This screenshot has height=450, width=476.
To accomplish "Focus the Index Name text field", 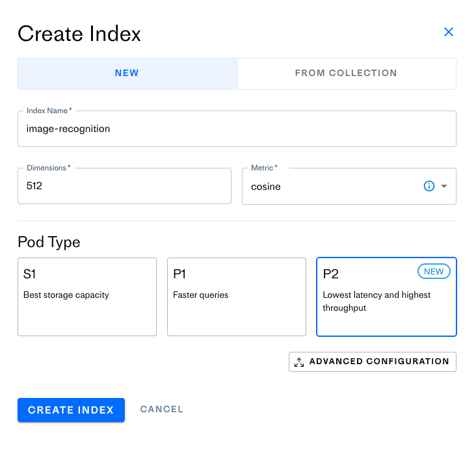I will pos(237,129).
